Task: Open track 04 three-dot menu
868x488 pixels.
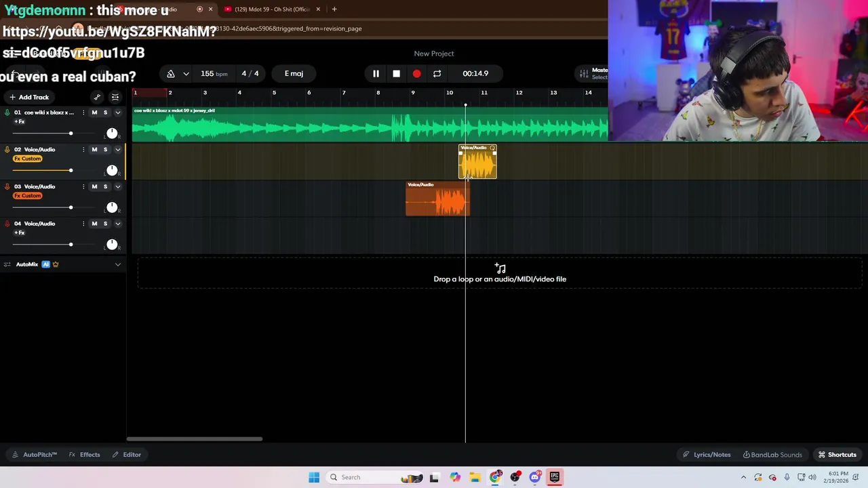Action: pyautogui.click(x=83, y=224)
